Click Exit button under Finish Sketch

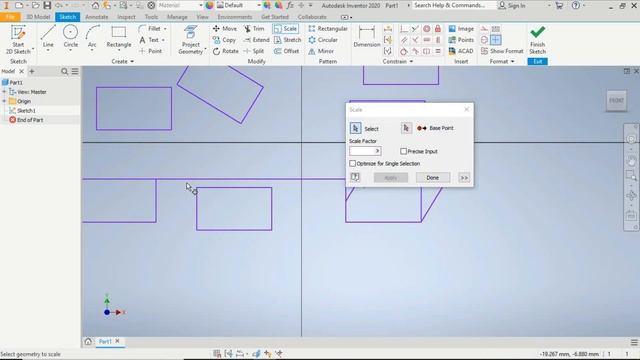tap(538, 62)
